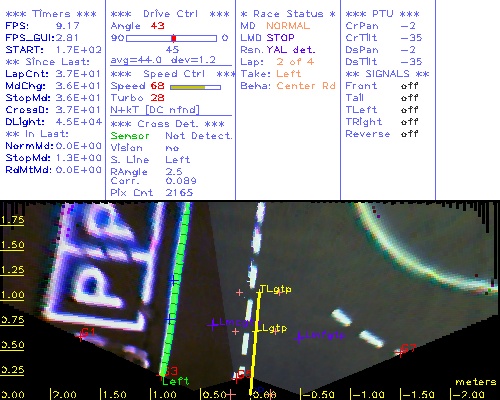This screenshot has height=400, width=500.
Task: Click the -2.00 mark on the horizontal axis
Action: 469,395
